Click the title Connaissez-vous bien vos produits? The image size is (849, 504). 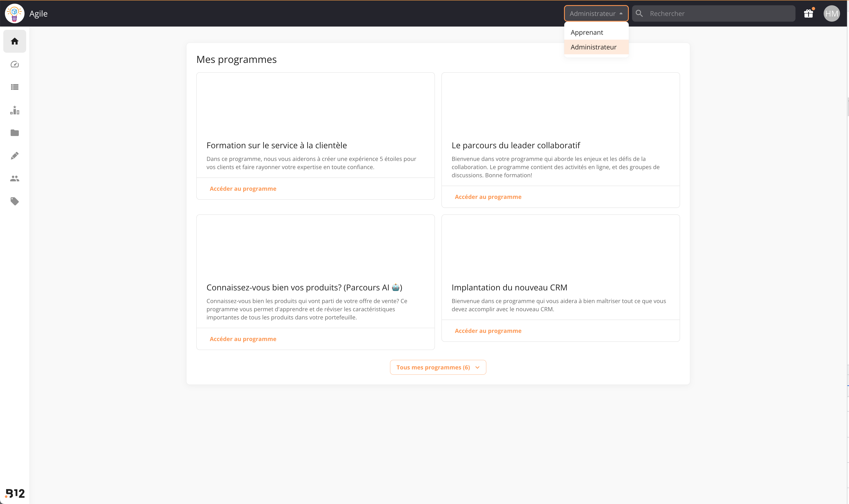click(304, 287)
